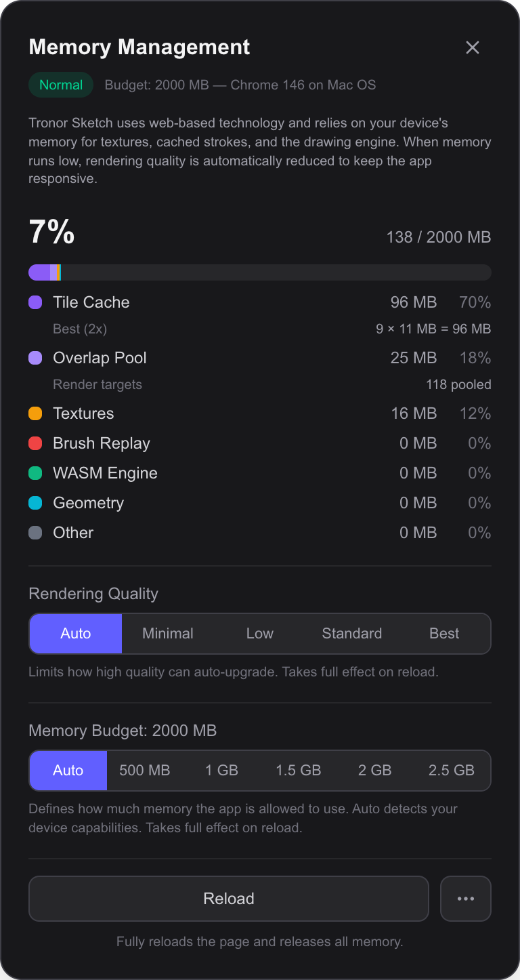Click the Other gray legend dot
The image size is (520, 980).
[35, 533]
